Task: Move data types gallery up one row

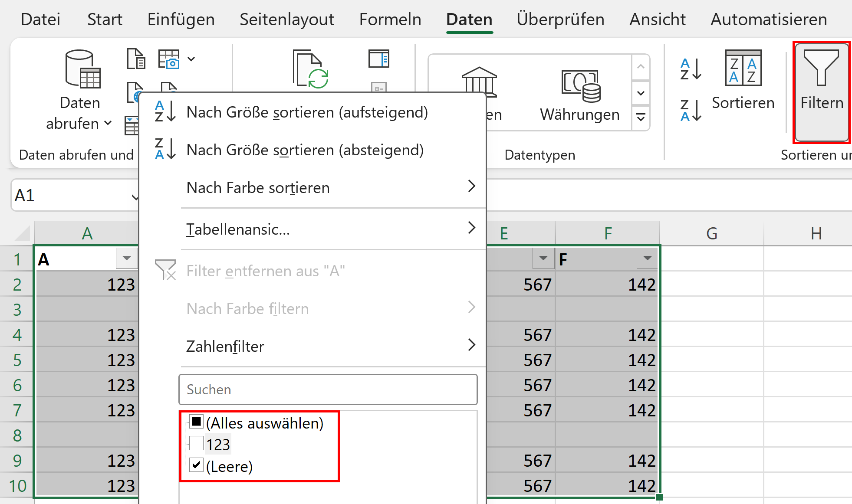Action: 641,67
